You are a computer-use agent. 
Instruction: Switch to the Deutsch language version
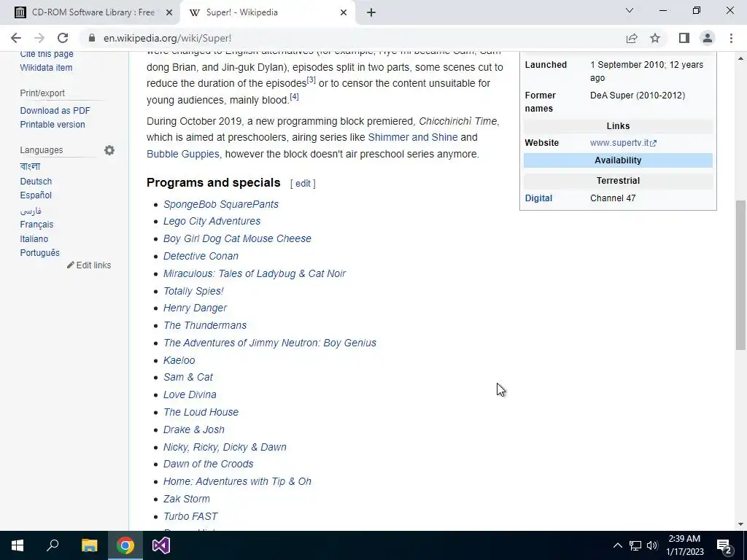click(x=36, y=182)
